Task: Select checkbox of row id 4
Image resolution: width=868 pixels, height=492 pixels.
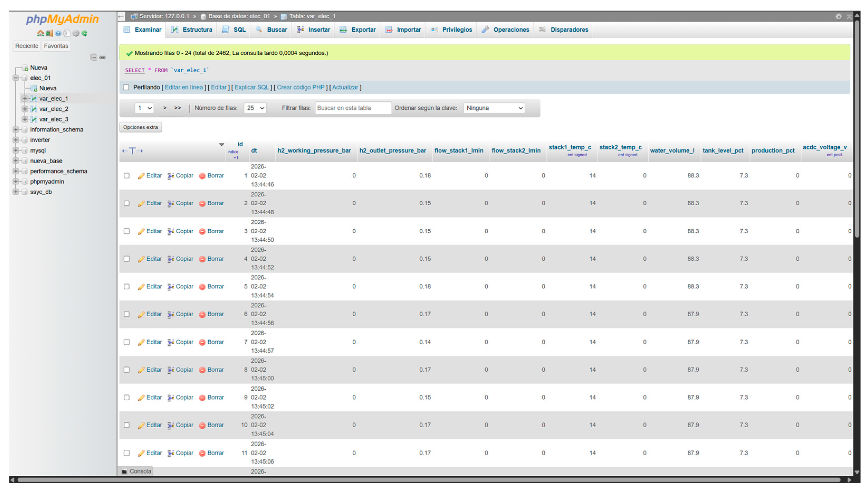Action: (x=126, y=259)
